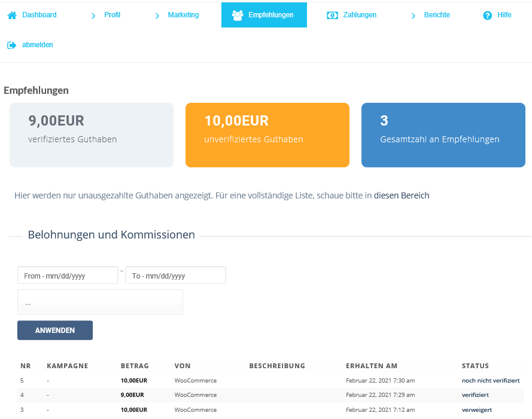Click the abmelden logout icon

click(x=12, y=45)
